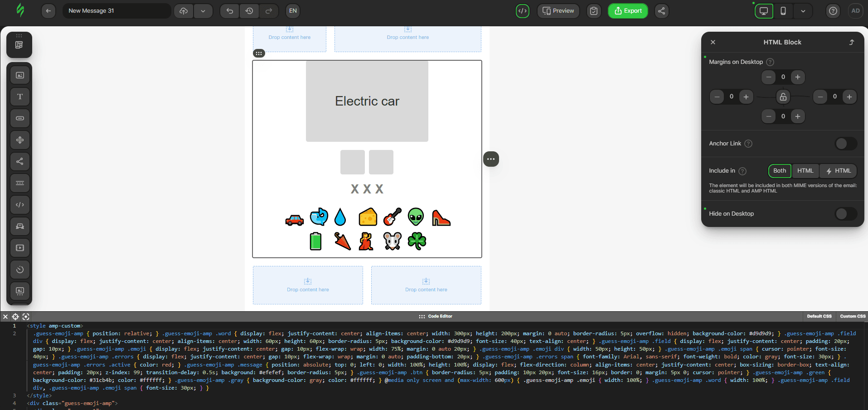
Task: Click the Preview button
Action: click(558, 11)
